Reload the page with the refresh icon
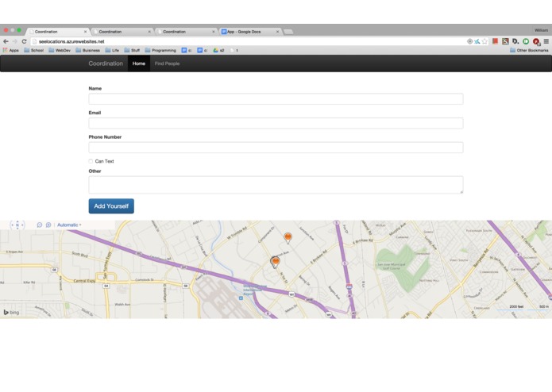This screenshot has width=552, height=392. pos(25,41)
